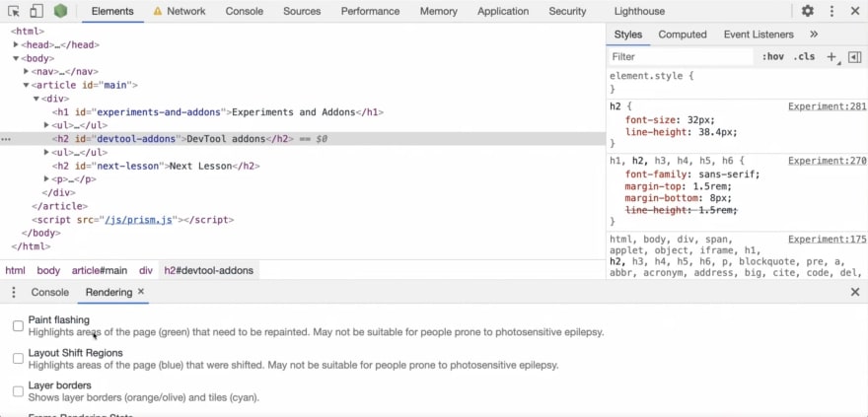
Task: Focus the Styles Filter input field
Action: click(x=681, y=56)
